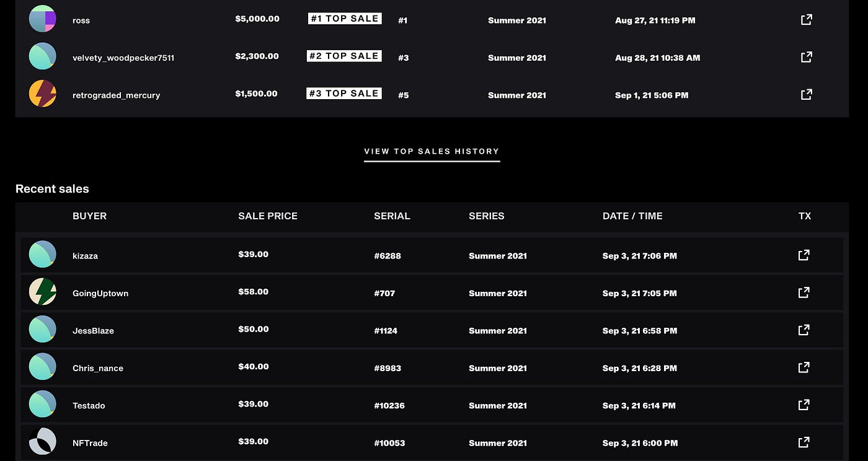Screen dimensions: 868x461
Task: Open transaction link for retrograded_mercury sale
Action: 806,95
